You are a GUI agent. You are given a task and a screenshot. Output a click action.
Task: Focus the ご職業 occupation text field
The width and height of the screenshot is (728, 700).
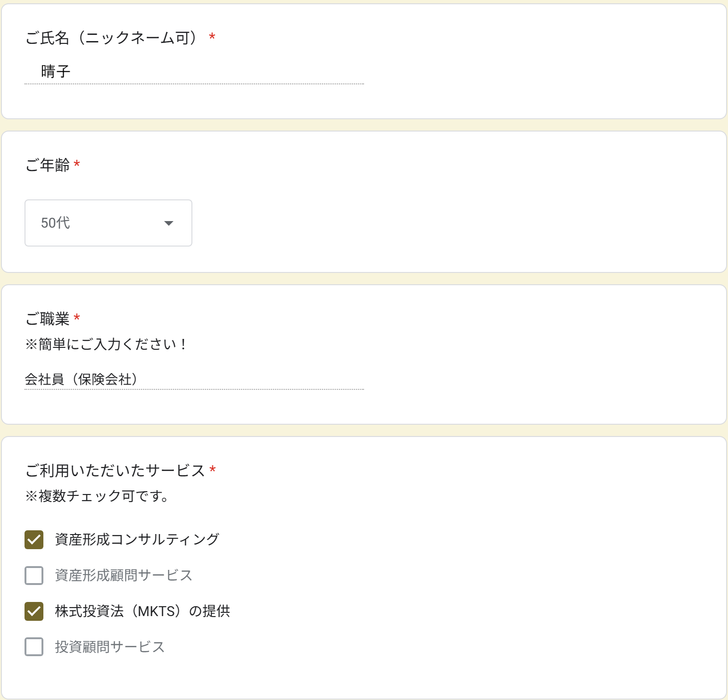[193, 379]
